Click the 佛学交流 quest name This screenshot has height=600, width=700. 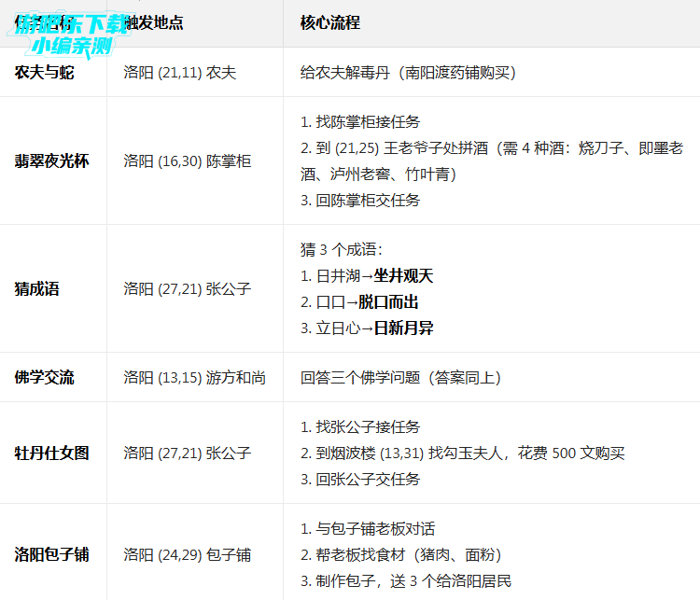pos(45,377)
